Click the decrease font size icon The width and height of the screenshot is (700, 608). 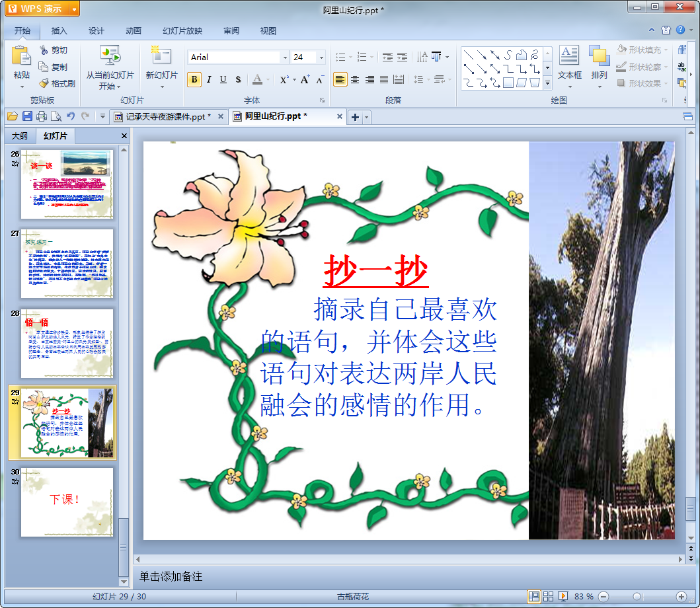[320, 80]
